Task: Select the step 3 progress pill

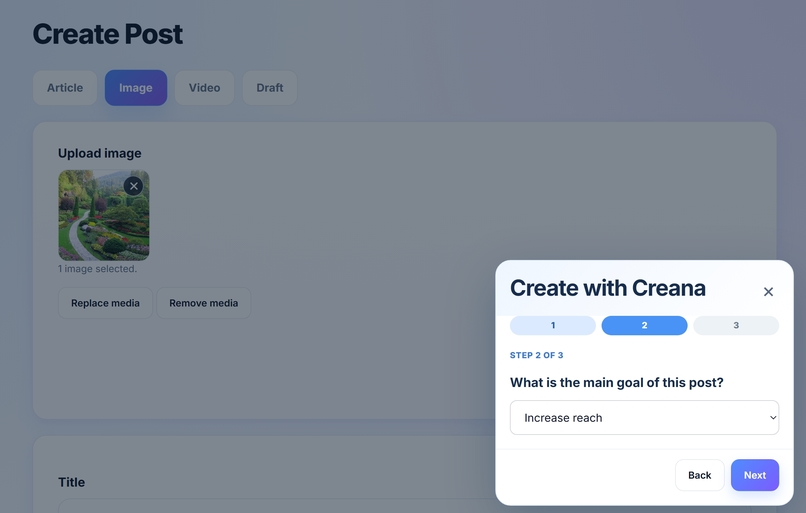Action: coord(736,325)
